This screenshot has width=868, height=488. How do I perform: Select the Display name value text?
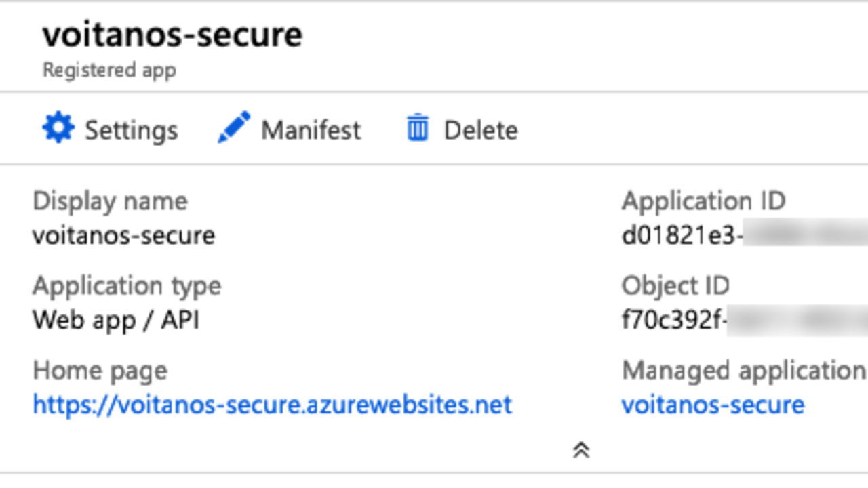coord(123,235)
